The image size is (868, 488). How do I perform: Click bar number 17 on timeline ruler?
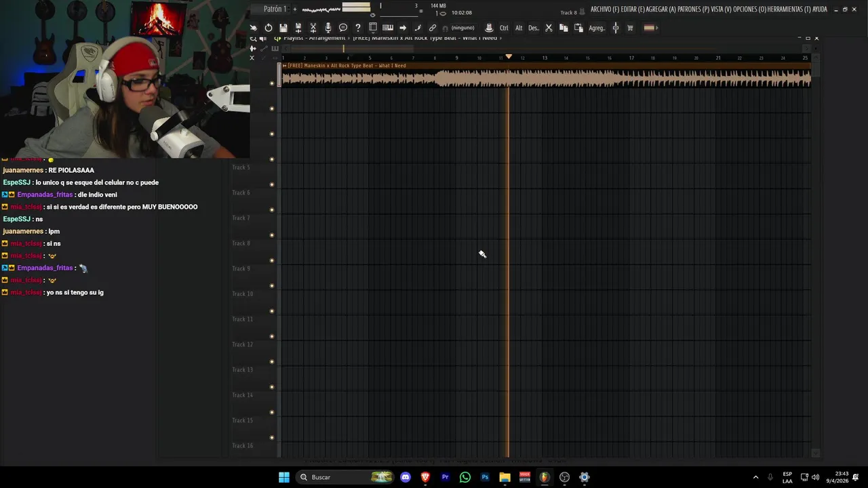click(631, 58)
